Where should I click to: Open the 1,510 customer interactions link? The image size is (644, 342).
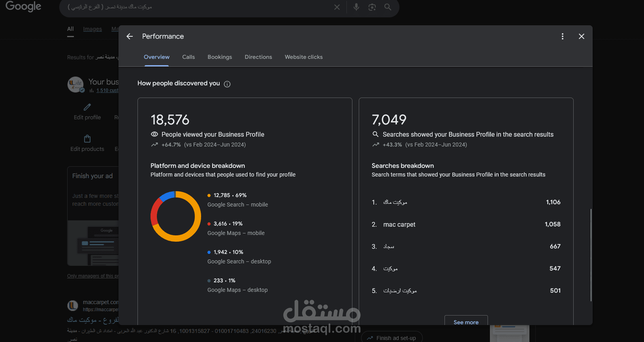(107, 90)
